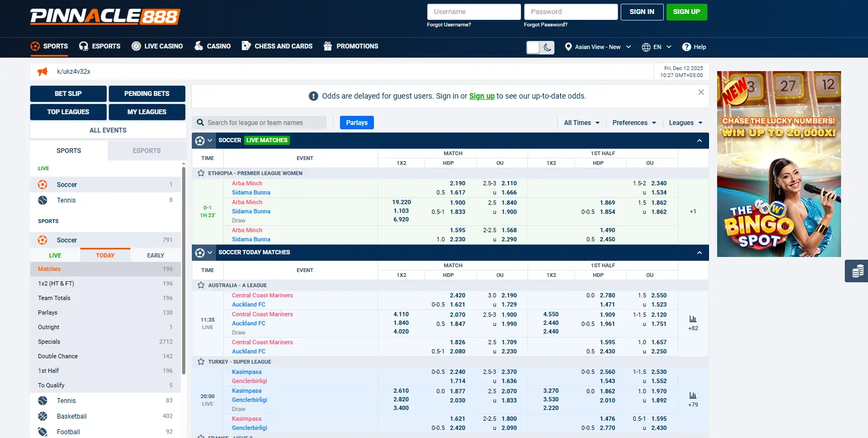Favorite the Ethiopia Premier League Women star

click(x=201, y=173)
